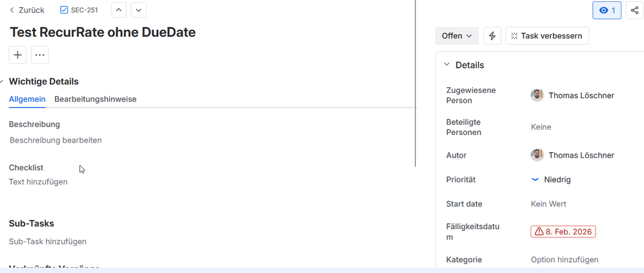Open the share icon button

click(634, 10)
